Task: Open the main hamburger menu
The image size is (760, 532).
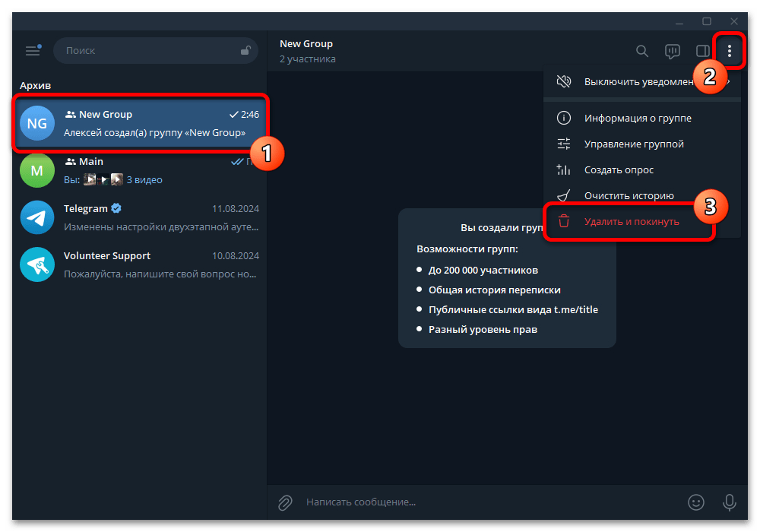Action: point(33,50)
